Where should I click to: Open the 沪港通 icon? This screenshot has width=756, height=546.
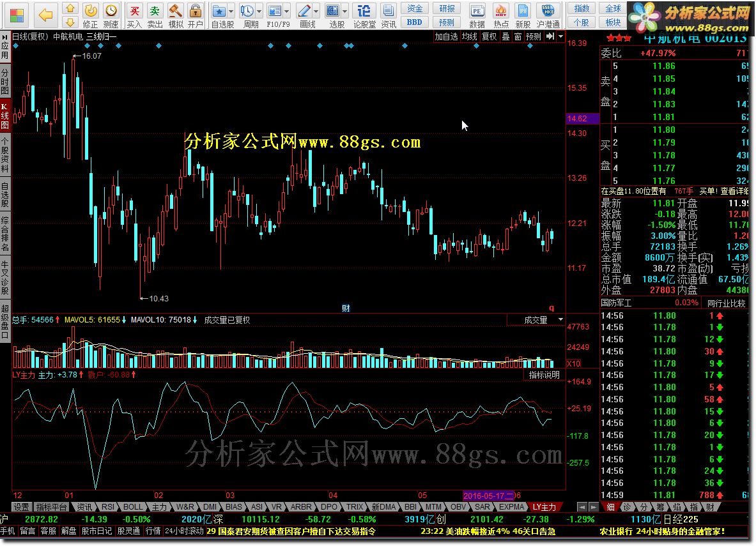click(x=548, y=15)
